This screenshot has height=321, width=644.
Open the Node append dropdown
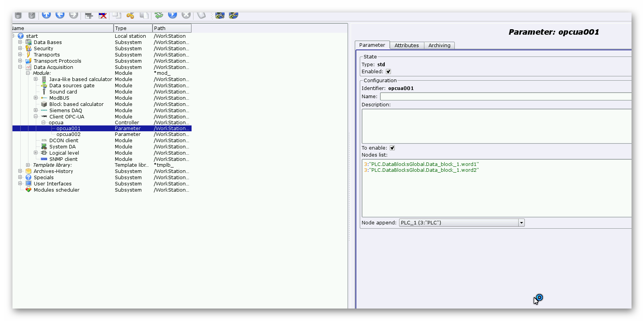coord(521,223)
